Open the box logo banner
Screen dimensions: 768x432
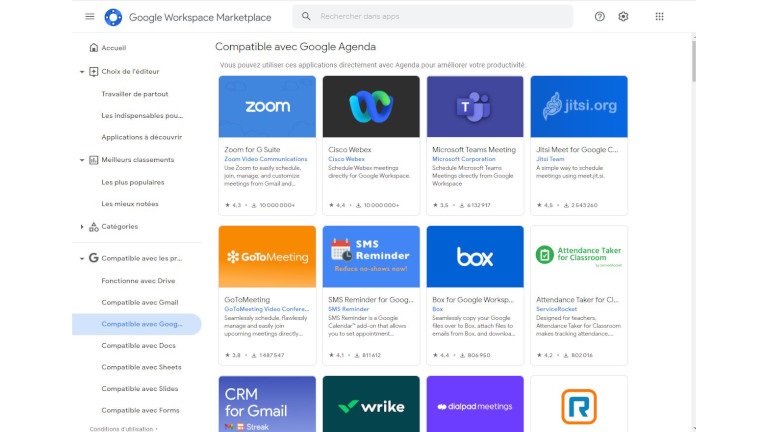point(475,257)
